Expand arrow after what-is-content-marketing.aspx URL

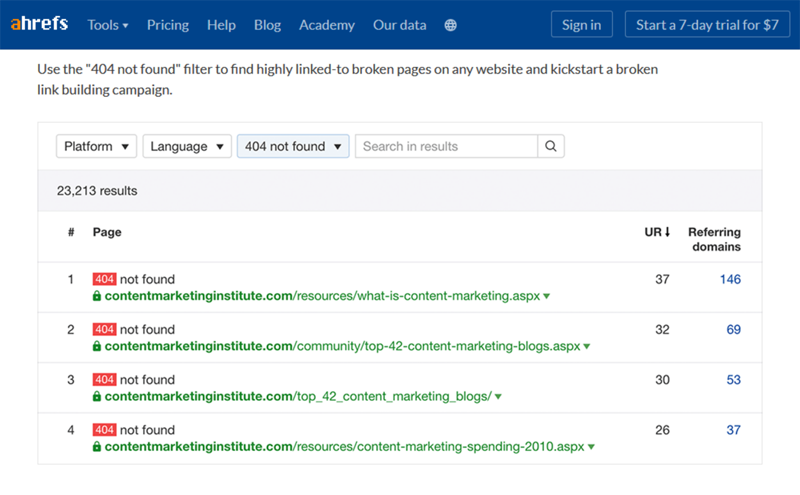(x=546, y=296)
